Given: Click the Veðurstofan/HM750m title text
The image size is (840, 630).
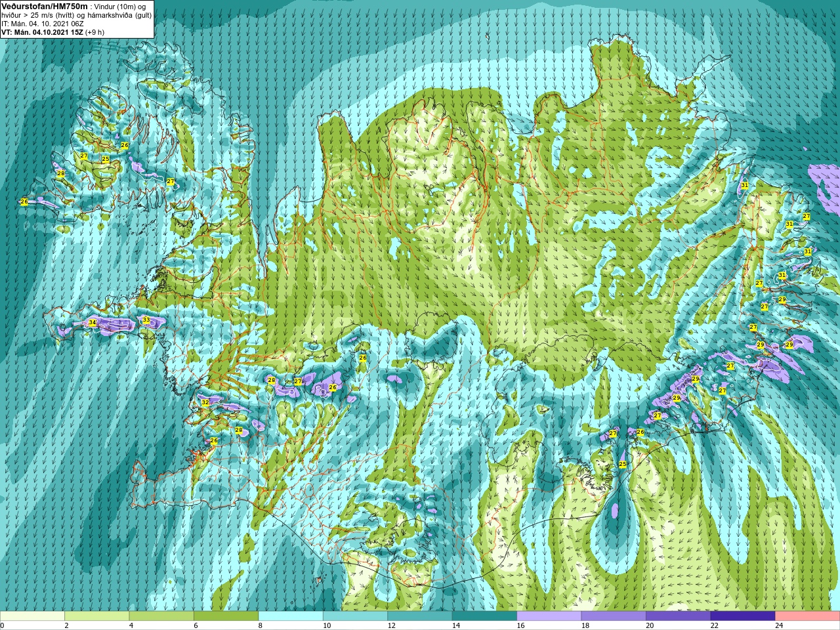Looking at the screenshot, I should (x=45, y=6).
